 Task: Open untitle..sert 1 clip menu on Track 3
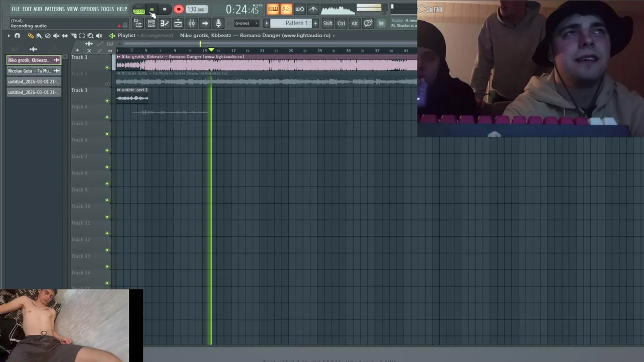click(119, 90)
